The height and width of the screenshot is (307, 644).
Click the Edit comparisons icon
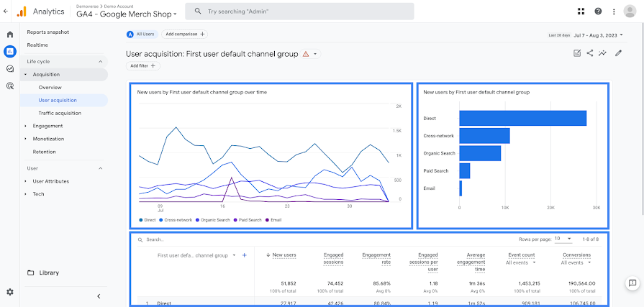click(577, 53)
